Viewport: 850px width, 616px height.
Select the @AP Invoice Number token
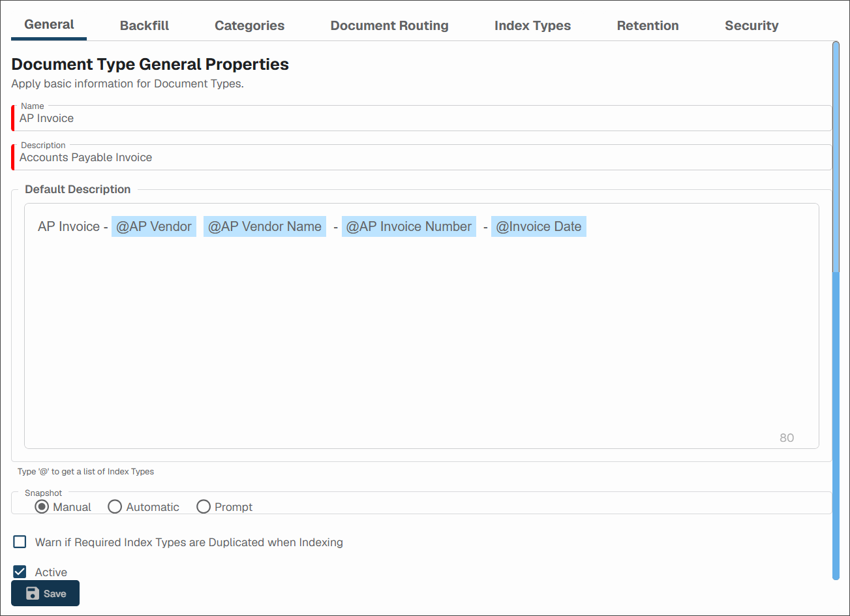(x=409, y=226)
